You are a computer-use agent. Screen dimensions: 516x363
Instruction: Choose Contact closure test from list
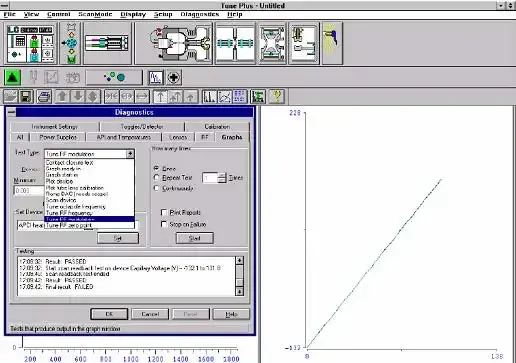point(89,162)
